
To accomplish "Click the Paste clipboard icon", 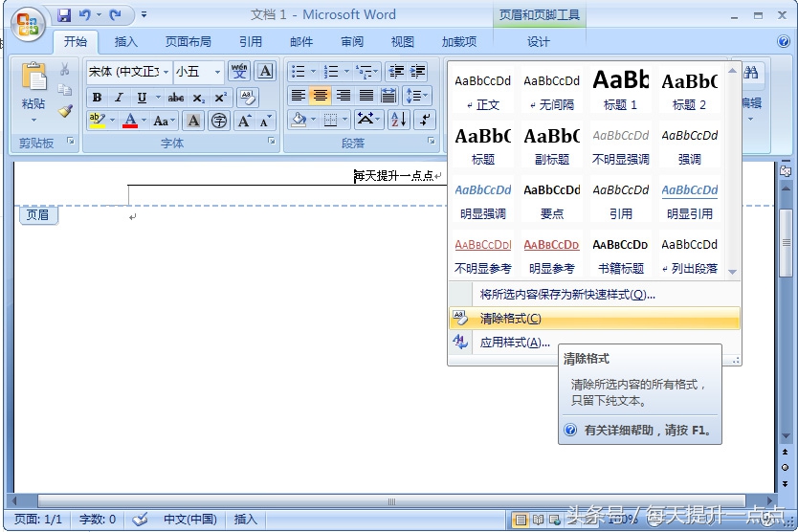I will [33, 78].
